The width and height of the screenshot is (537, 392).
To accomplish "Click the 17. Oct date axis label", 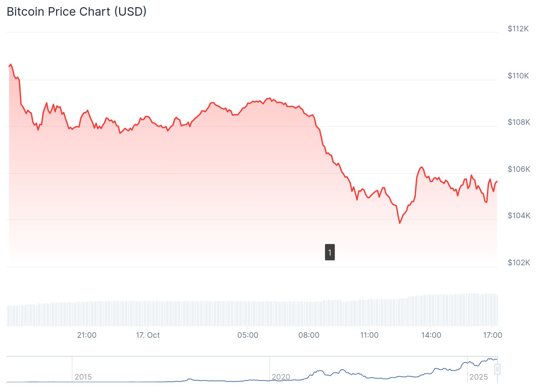I will tap(148, 335).
